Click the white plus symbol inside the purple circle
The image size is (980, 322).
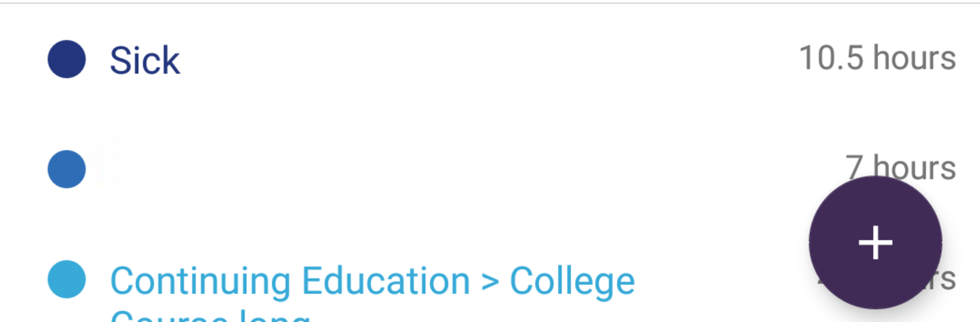point(875,242)
